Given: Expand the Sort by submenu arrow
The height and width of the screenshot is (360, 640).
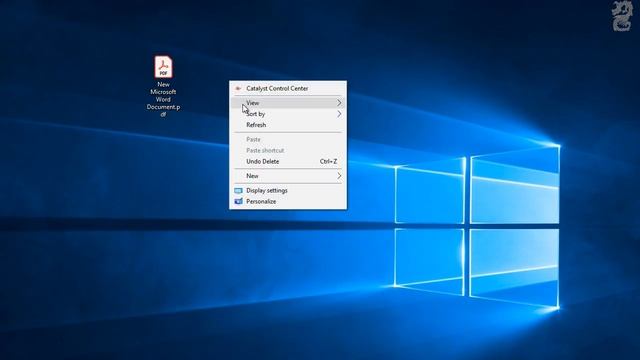Looking at the screenshot, I should coord(339,114).
